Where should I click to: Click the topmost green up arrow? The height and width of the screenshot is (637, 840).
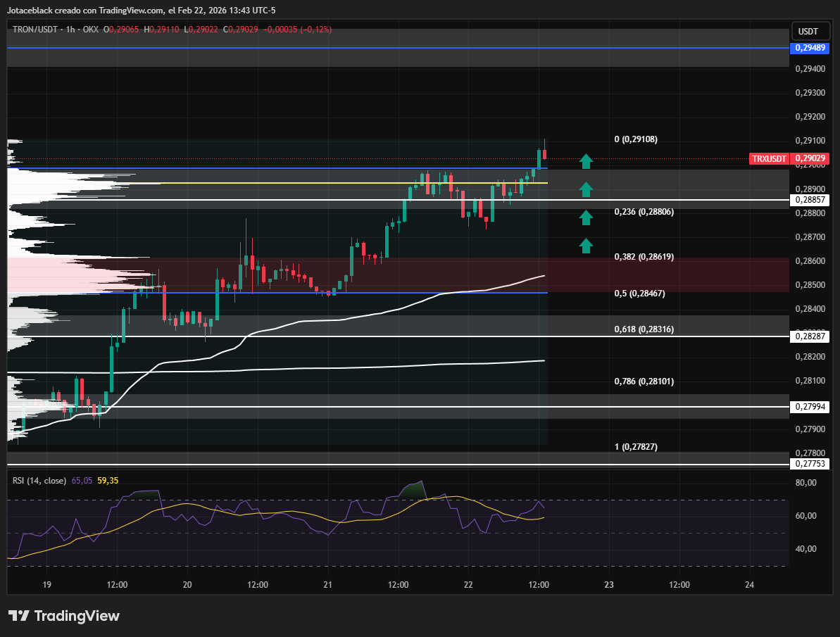coord(586,161)
